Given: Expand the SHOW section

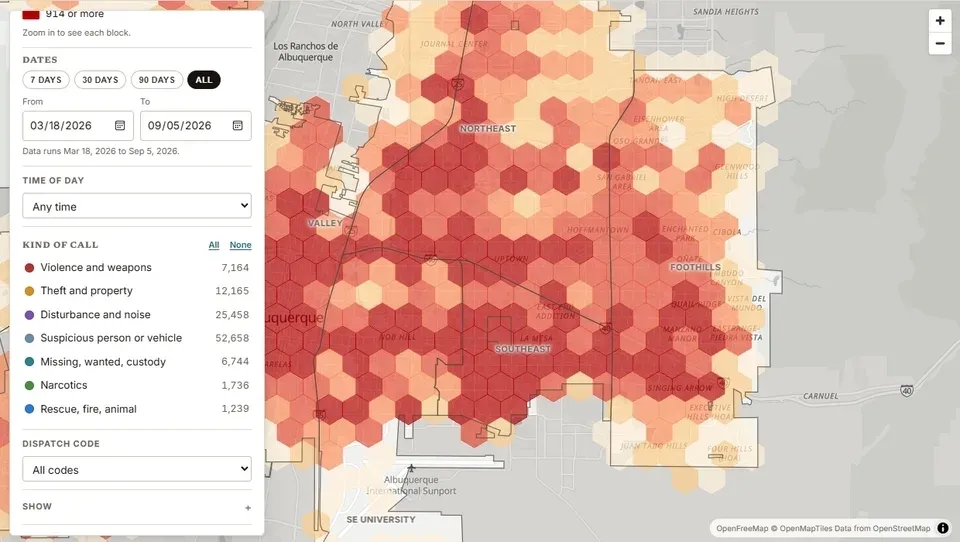Looking at the screenshot, I should [x=137, y=507].
